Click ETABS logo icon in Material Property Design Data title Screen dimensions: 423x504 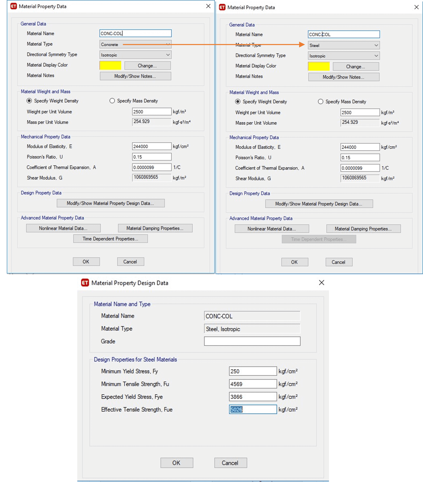pos(85,283)
